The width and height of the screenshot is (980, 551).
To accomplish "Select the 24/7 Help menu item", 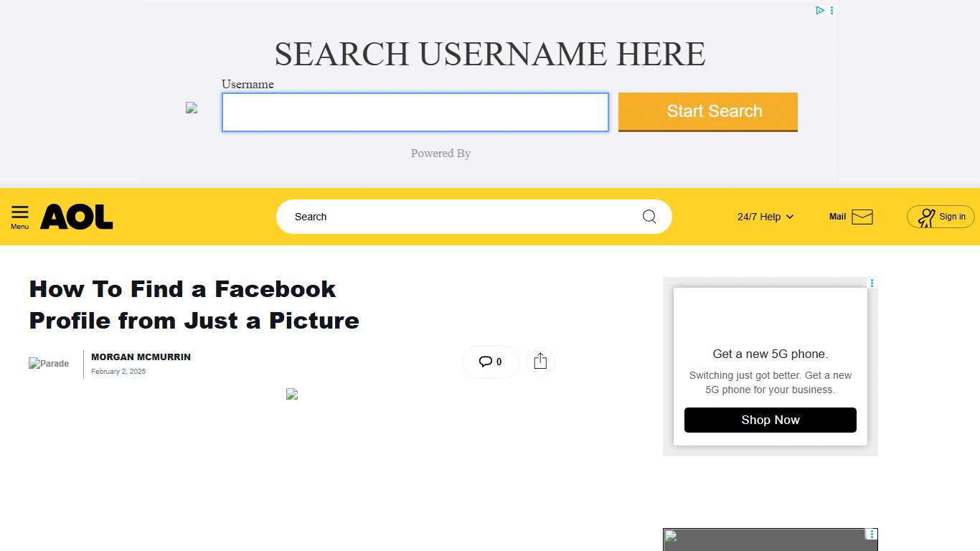I will [x=760, y=217].
